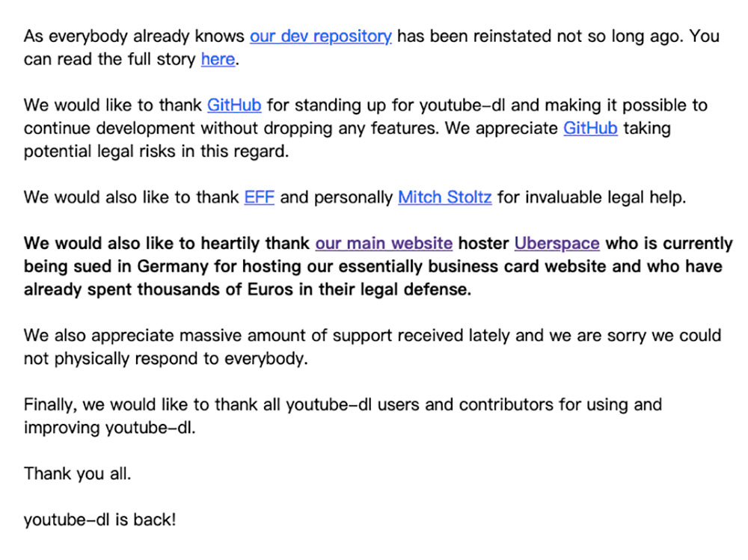Click "not physically respond to everybody" text
The height and width of the screenshot is (560, 748).
(x=166, y=358)
